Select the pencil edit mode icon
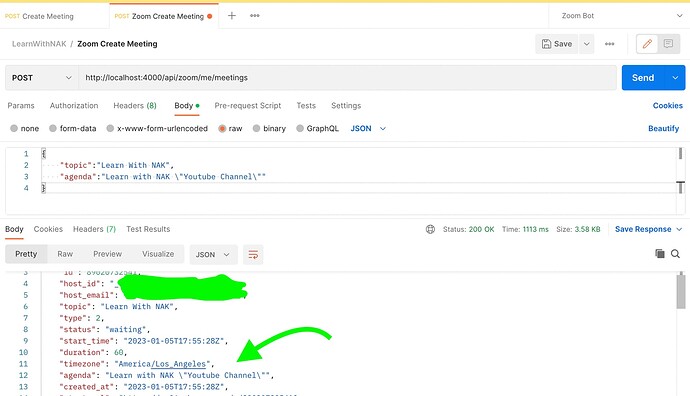 (647, 44)
